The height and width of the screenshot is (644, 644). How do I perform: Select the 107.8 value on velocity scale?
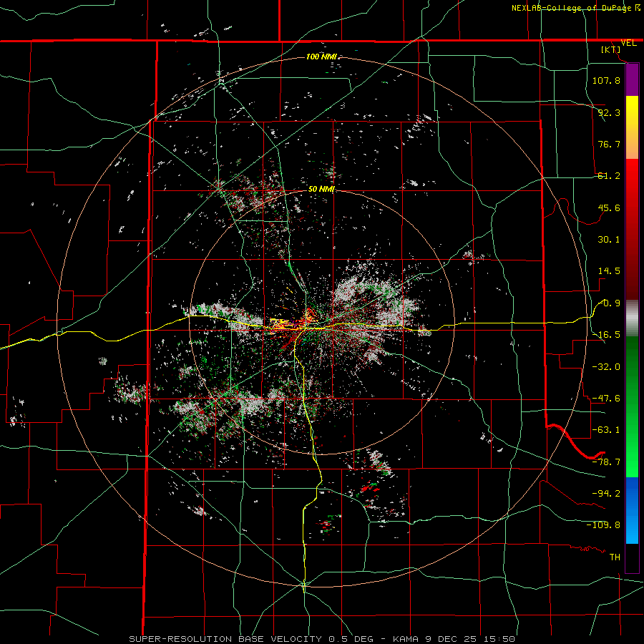[606, 80]
